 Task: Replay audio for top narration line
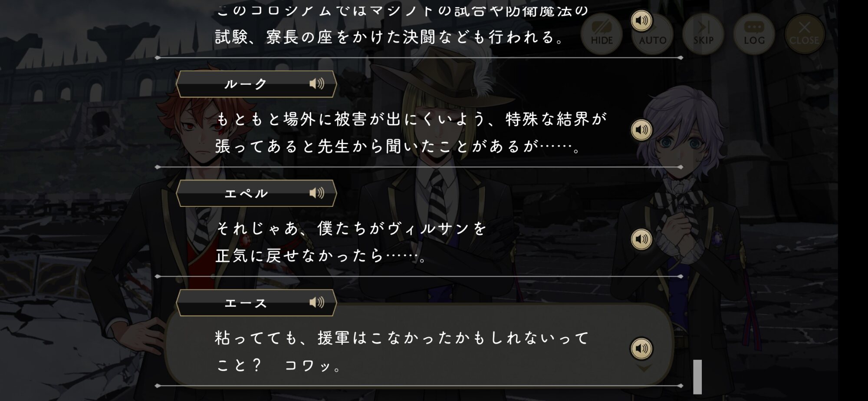[x=641, y=20]
